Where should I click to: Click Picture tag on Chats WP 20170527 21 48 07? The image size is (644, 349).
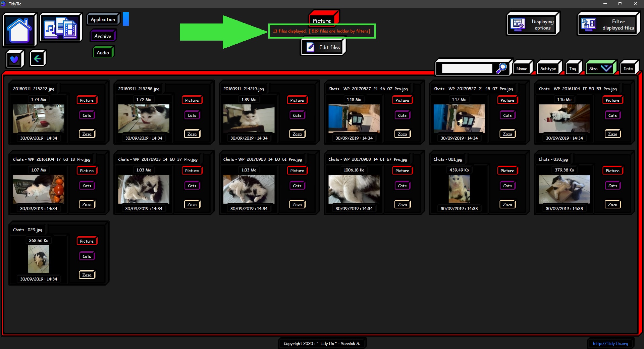click(x=507, y=100)
